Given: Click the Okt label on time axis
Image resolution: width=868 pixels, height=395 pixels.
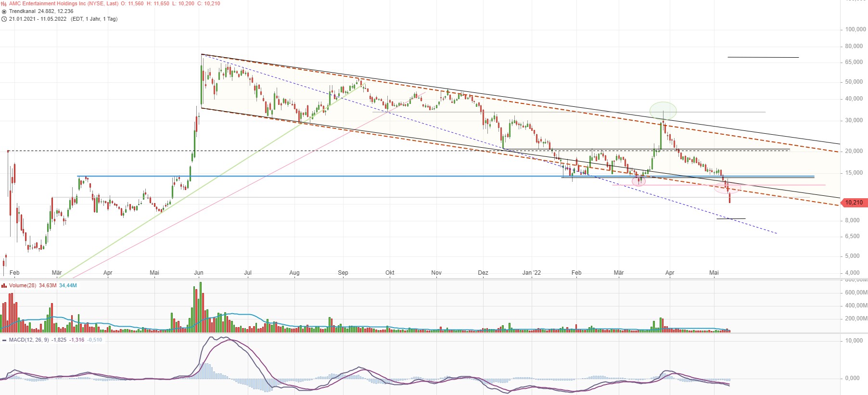Looking at the screenshot, I should (x=390, y=273).
